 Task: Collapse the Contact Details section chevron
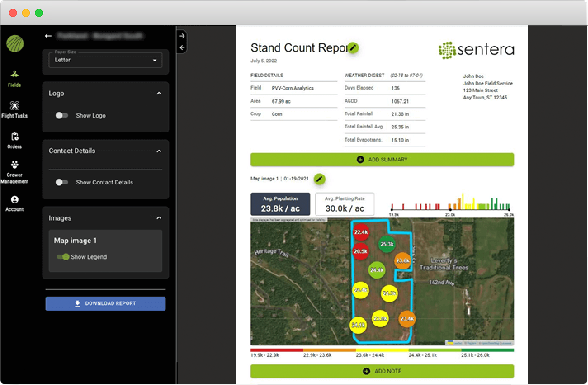(x=159, y=151)
